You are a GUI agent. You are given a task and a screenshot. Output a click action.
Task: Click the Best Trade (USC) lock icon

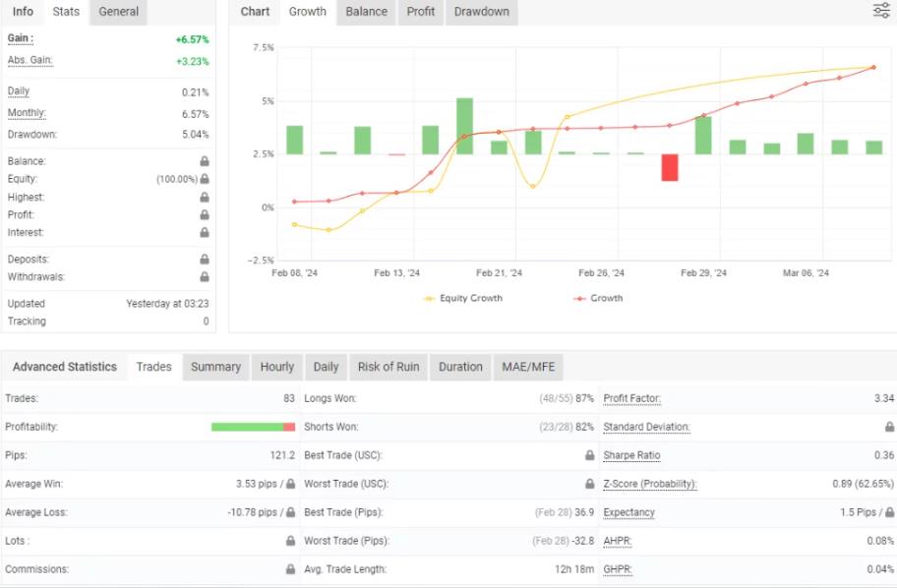[x=590, y=455]
